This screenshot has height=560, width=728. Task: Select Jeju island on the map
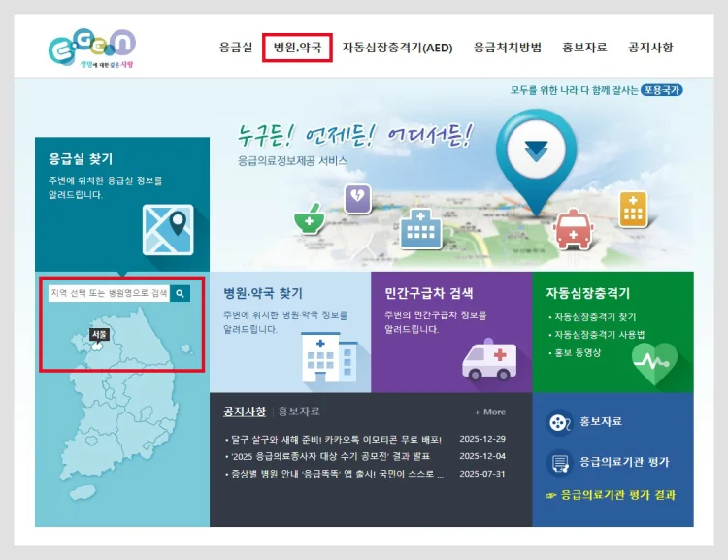[83, 493]
